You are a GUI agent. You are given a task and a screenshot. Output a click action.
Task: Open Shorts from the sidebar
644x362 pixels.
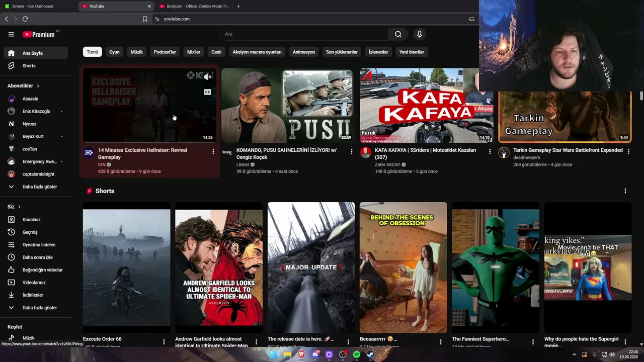point(35,66)
